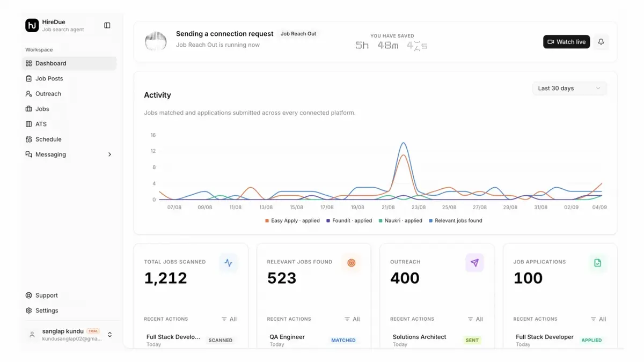Toggle Relevant jobs found legend series

(456, 220)
